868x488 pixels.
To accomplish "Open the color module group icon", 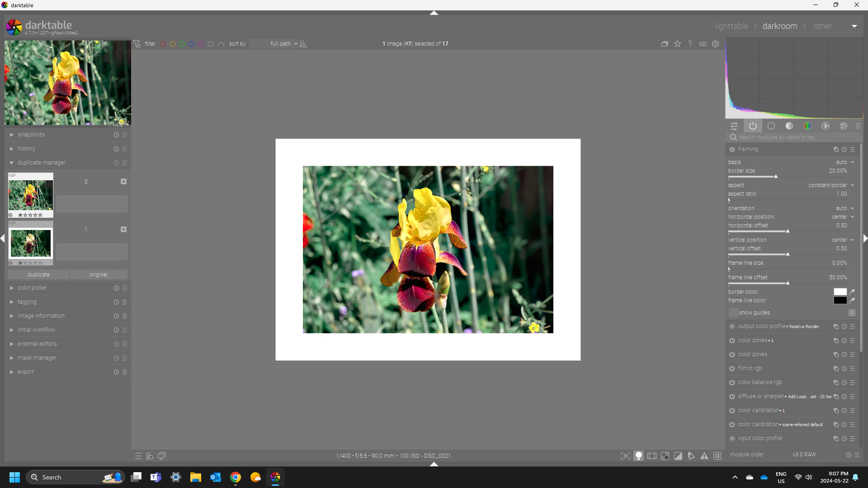I will 807,126.
